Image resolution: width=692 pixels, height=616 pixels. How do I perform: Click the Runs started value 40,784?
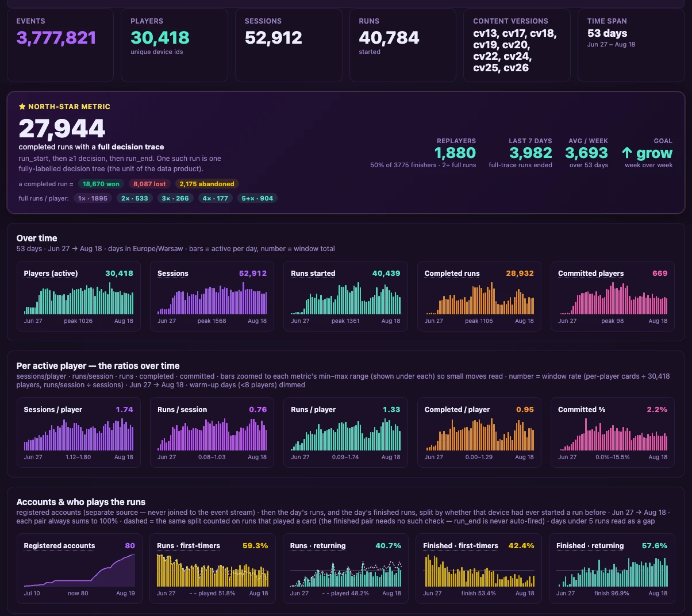389,38
